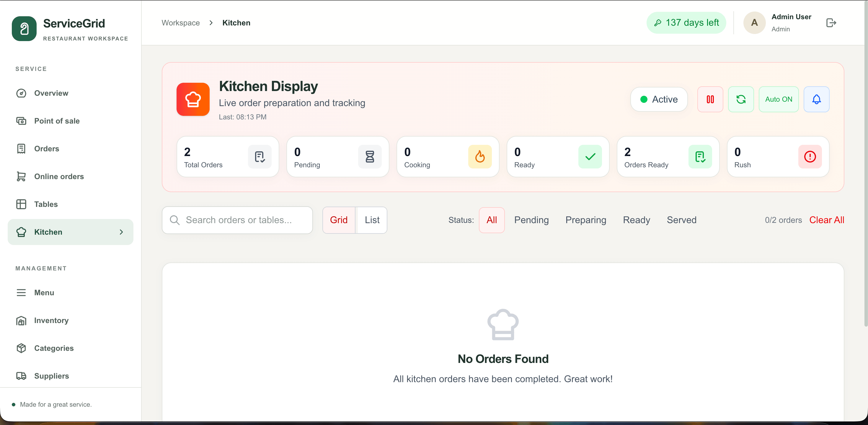
Task: Click the Tables grid icon in the sidebar
Action: 21,204
